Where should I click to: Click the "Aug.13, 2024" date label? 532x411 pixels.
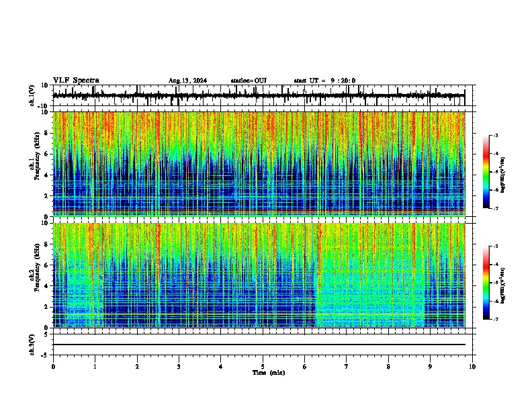[x=187, y=81]
